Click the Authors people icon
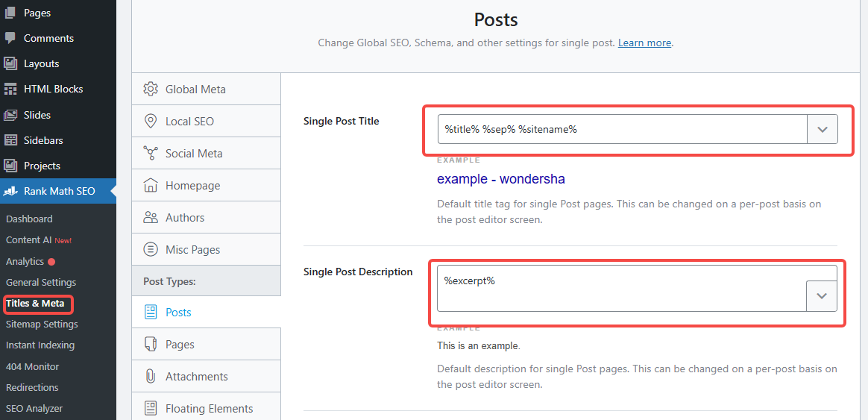 (x=151, y=217)
